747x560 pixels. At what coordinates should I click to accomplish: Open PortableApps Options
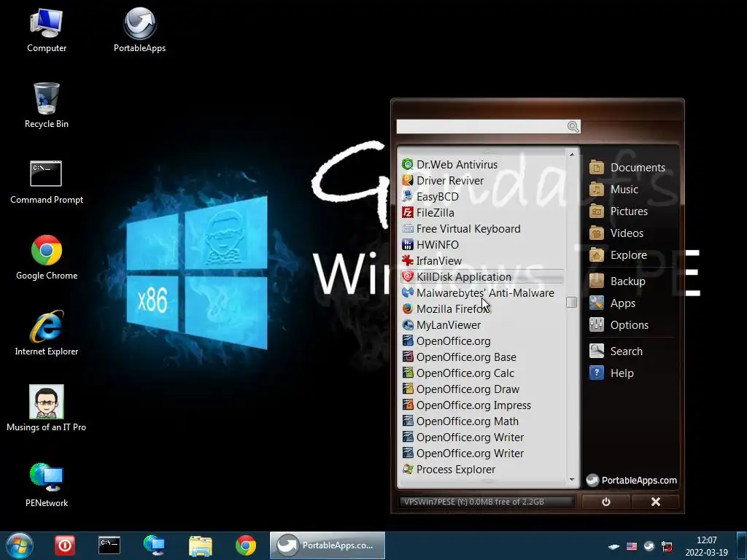pos(619,325)
